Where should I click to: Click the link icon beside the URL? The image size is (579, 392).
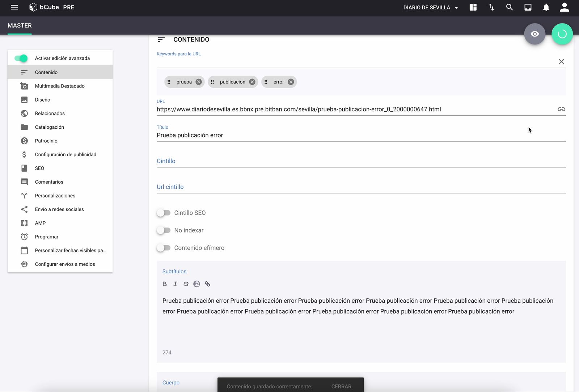561,109
